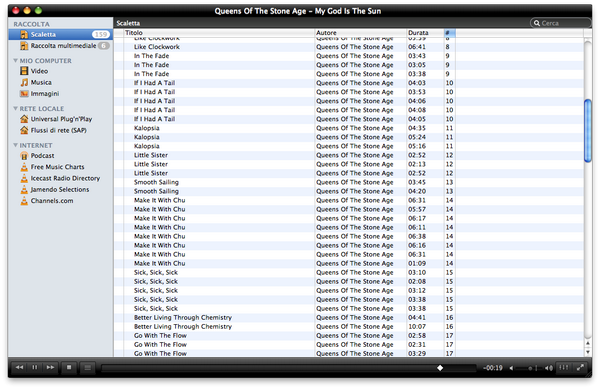Image resolution: width=600 pixels, height=389 pixels.
Task: Click the Cerca search field
Action: click(561, 23)
